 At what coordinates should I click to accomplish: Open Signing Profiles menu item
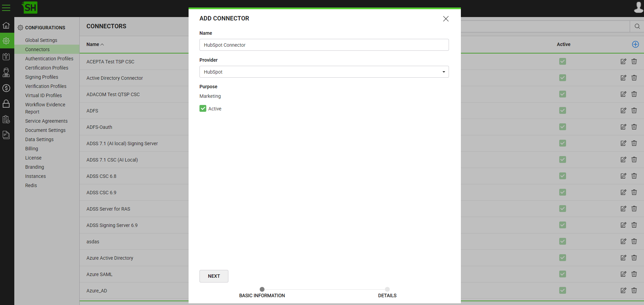click(42, 77)
